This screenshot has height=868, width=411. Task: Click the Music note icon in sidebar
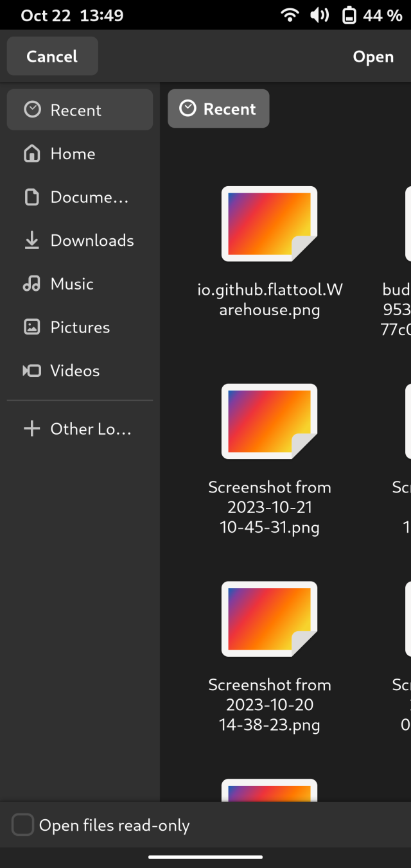pos(31,284)
